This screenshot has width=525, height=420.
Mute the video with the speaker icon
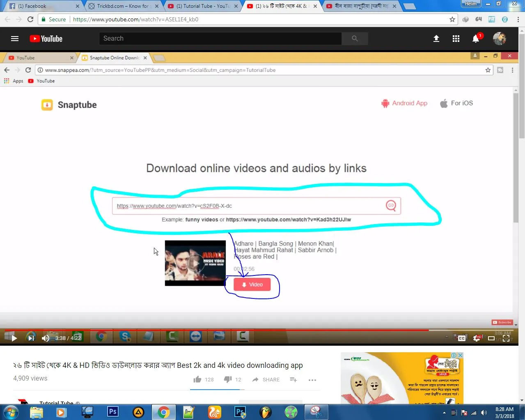point(46,338)
